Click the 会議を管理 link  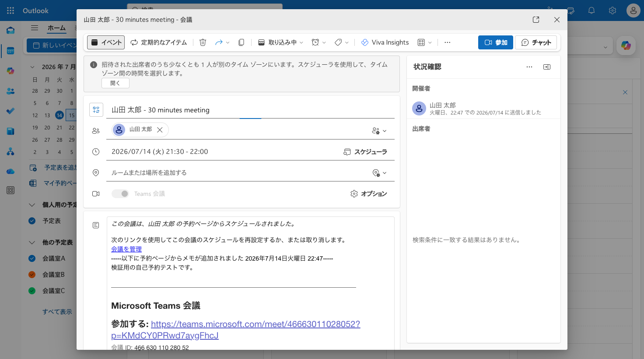click(x=126, y=249)
